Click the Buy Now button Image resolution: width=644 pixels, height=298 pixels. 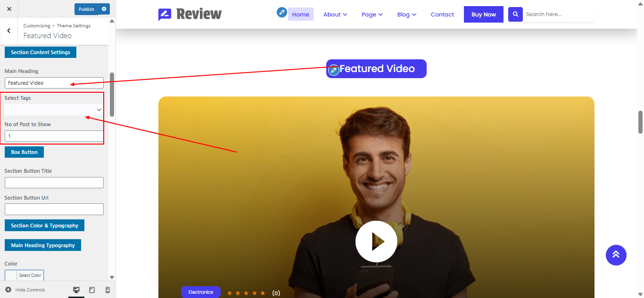coord(484,14)
